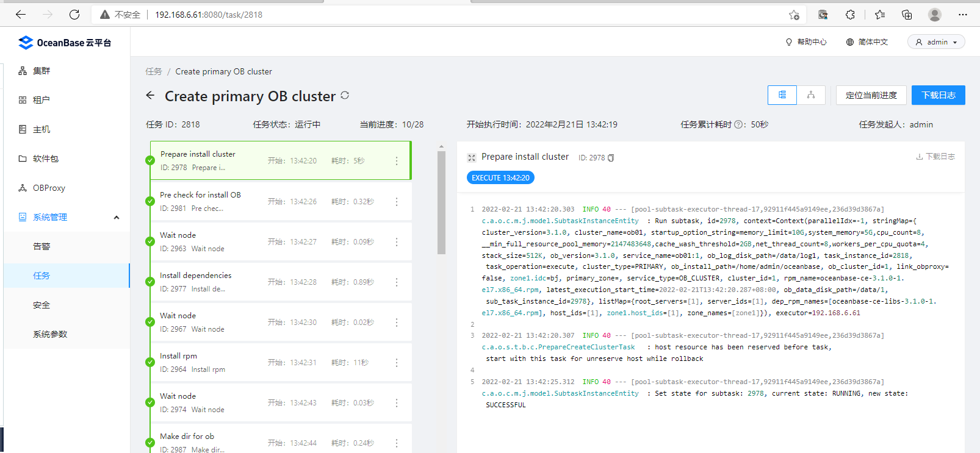The width and height of the screenshot is (980, 453).
Task: Select the Pre check for install OB subtask
Action: coord(281,202)
